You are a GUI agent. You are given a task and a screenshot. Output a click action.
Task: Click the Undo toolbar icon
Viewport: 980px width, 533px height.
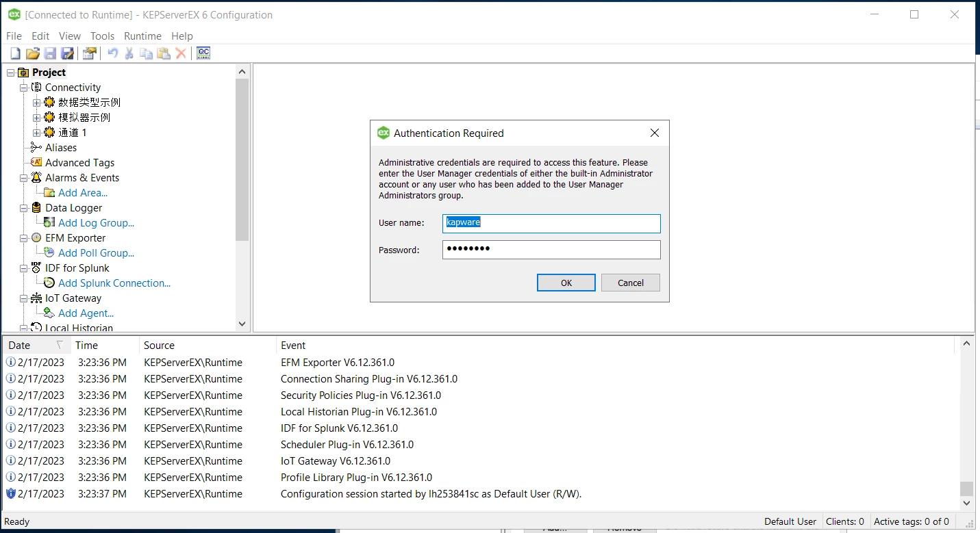point(112,53)
